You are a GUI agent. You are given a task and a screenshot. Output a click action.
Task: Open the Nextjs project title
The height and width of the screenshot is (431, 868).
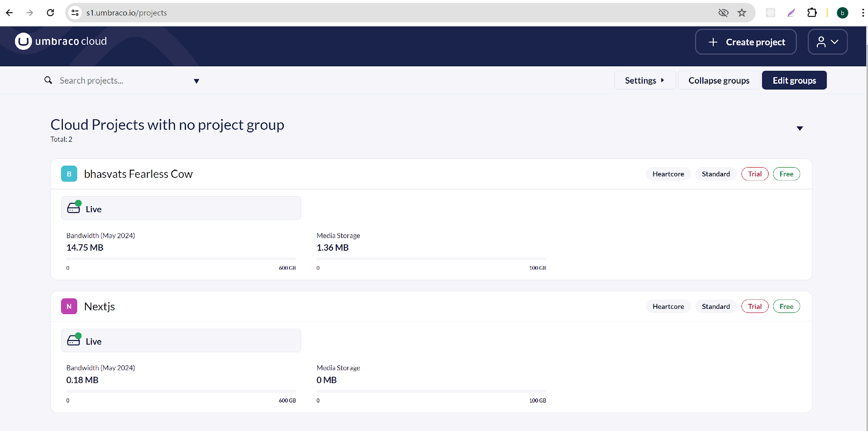click(x=100, y=306)
